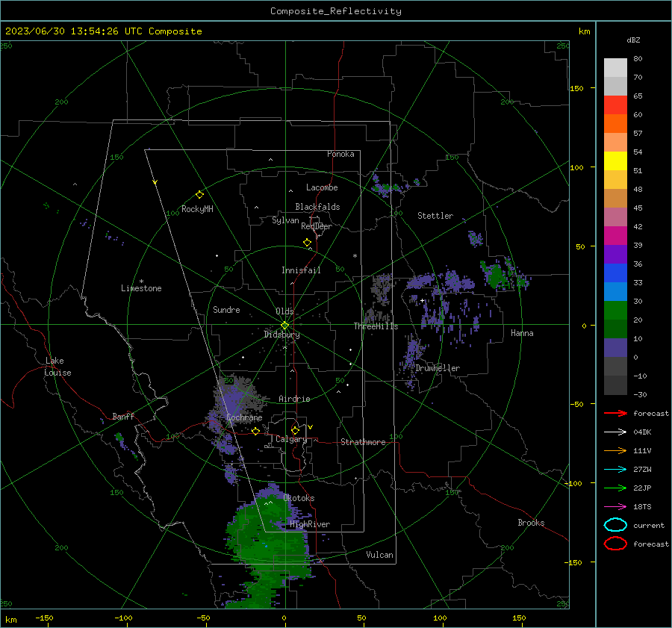The height and width of the screenshot is (628, 672).
Task: Click the ThreeHills label
Action: pyautogui.click(x=376, y=326)
